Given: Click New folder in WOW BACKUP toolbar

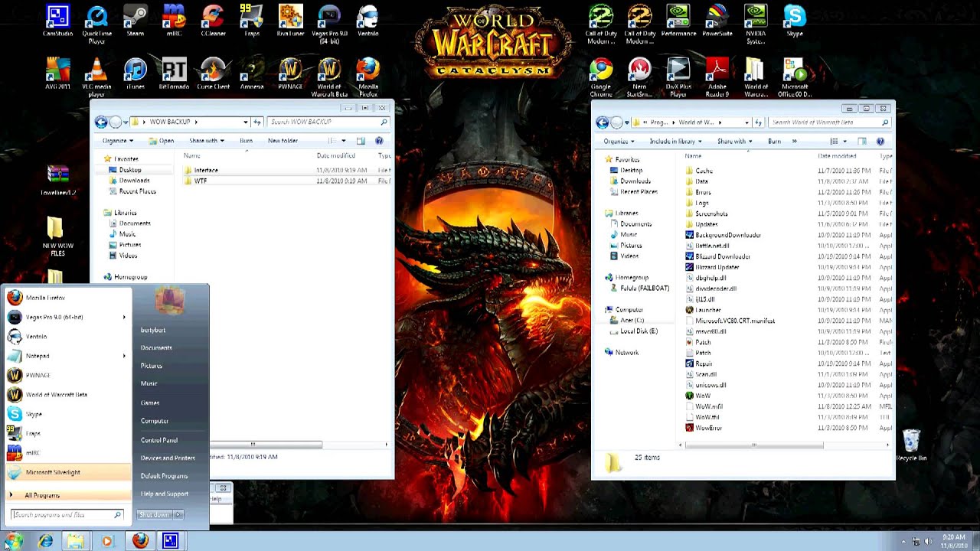Looking at the screenshot, I should 283,141.
